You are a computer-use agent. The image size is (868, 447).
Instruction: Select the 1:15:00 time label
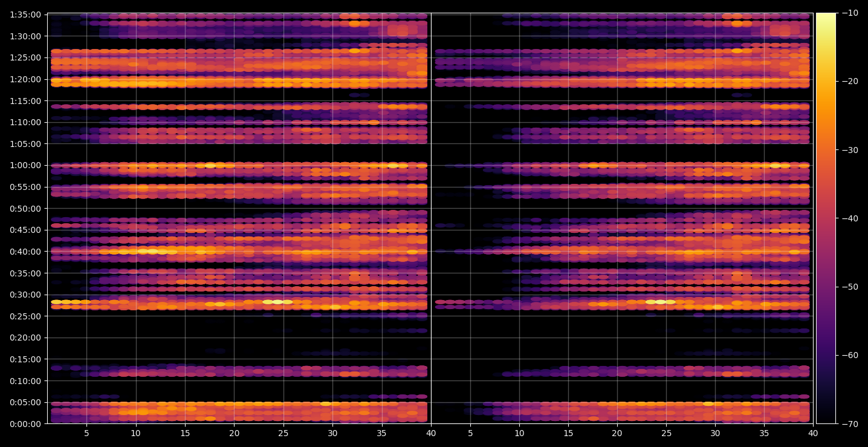click(x=25, y=100)
